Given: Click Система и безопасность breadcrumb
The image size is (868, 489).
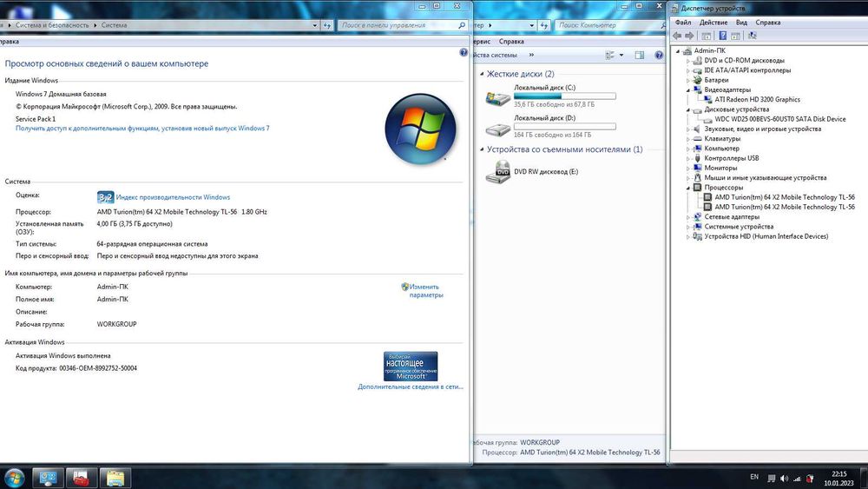Looking at the screenshot, I should (x=52, y=25).
